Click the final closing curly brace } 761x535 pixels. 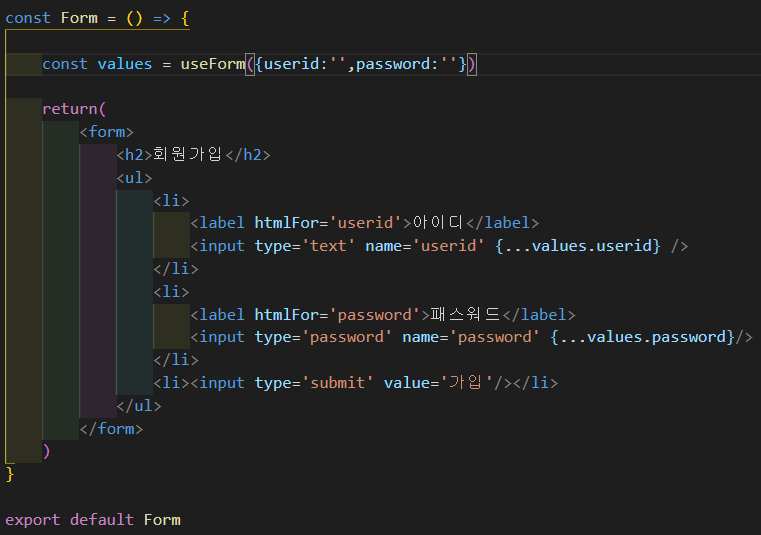click(10, 474)
